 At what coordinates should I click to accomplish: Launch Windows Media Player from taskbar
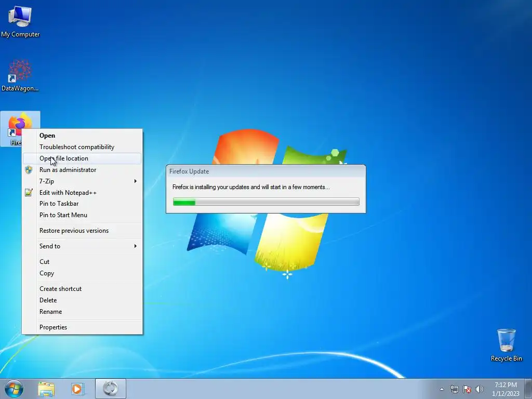tap(78, 389)
